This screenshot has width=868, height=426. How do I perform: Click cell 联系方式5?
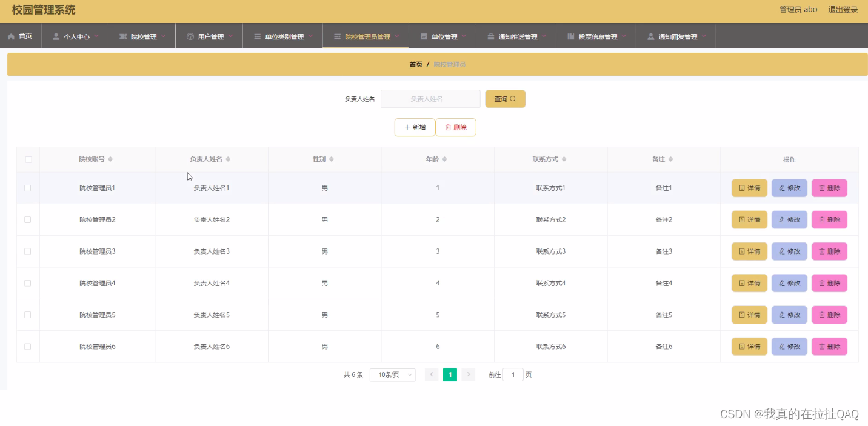tap(551, 315)
